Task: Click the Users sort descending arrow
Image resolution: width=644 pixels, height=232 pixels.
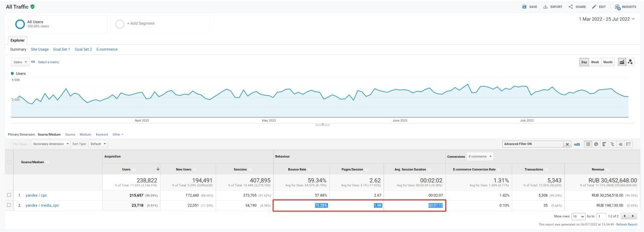Action: tap(158, 169)
